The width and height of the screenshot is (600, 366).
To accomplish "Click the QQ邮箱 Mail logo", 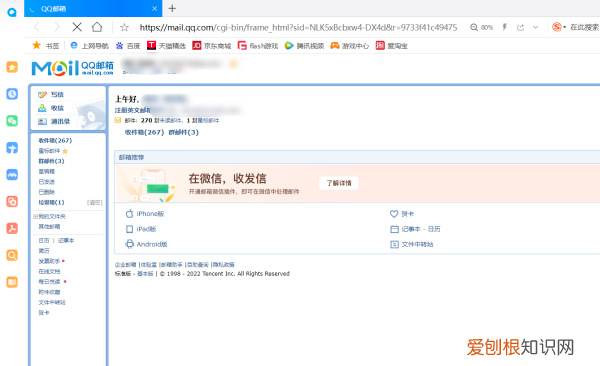I will pos(72,68).
